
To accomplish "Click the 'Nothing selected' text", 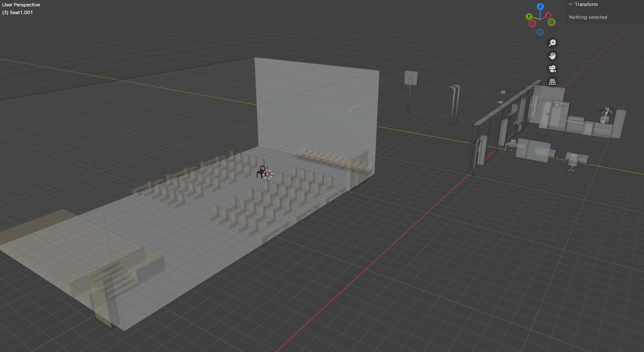I will (588, 17).
